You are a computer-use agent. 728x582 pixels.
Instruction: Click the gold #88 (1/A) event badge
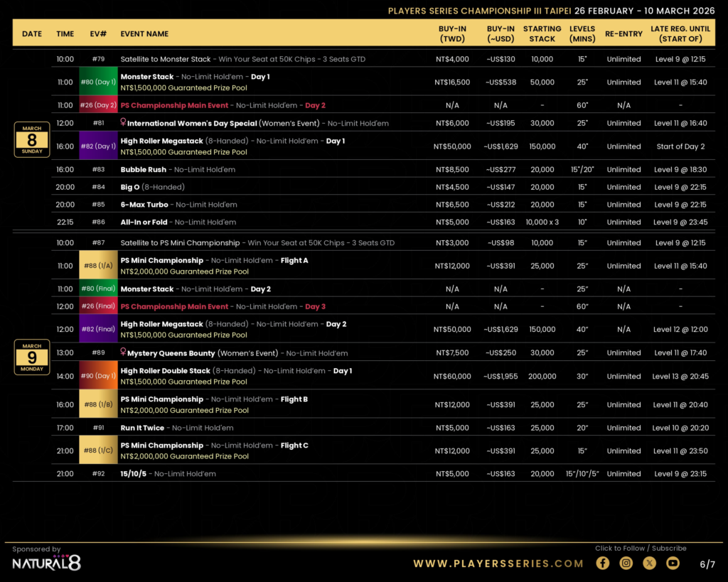[x=97, y=266]
